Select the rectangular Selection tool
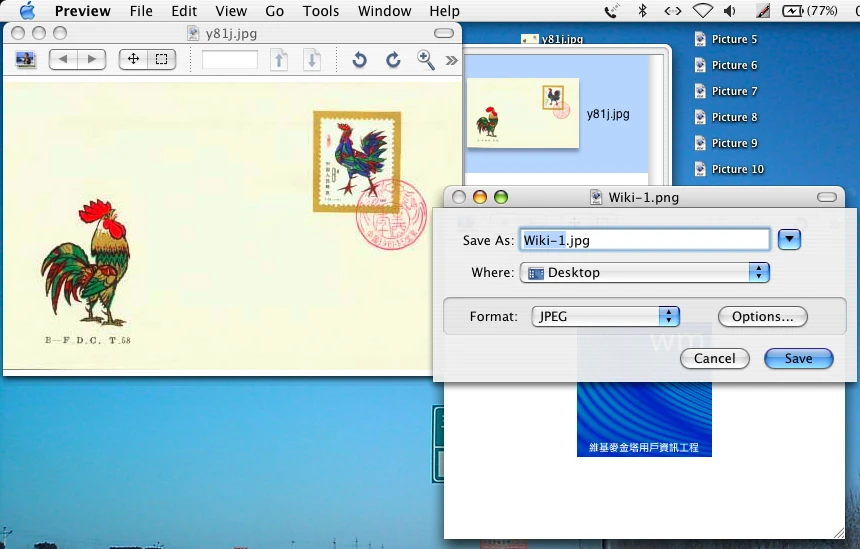 [x=162, y=59]
